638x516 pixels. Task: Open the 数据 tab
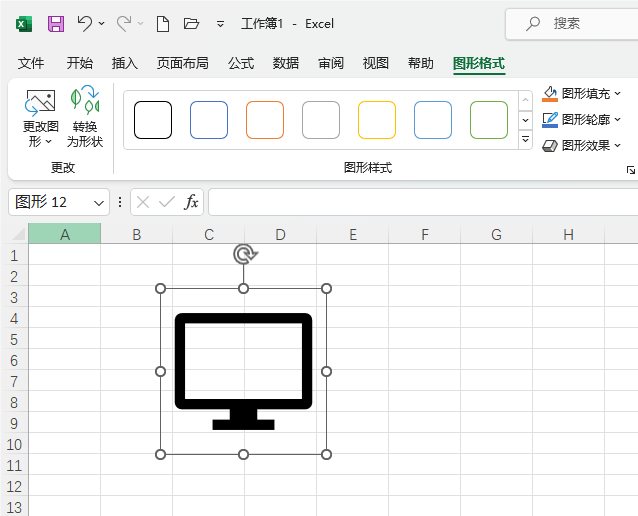click(x=286, y=63)
